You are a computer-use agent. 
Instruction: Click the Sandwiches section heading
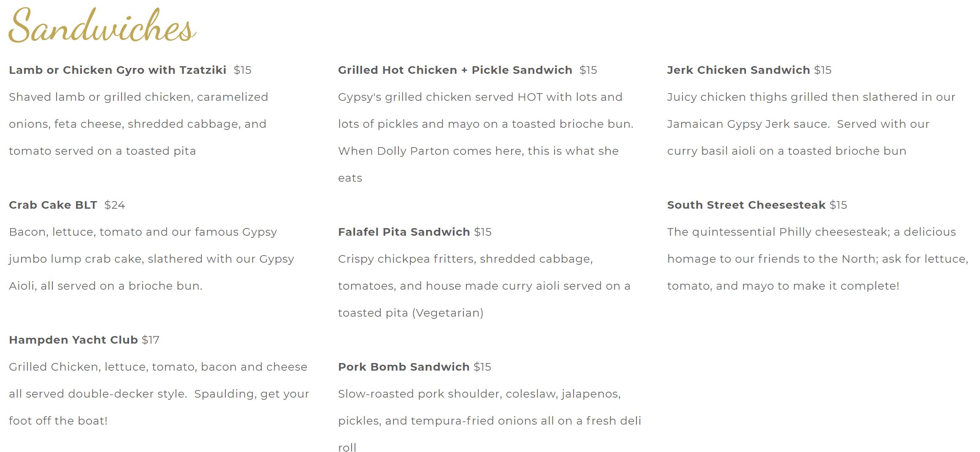point(102,26)
